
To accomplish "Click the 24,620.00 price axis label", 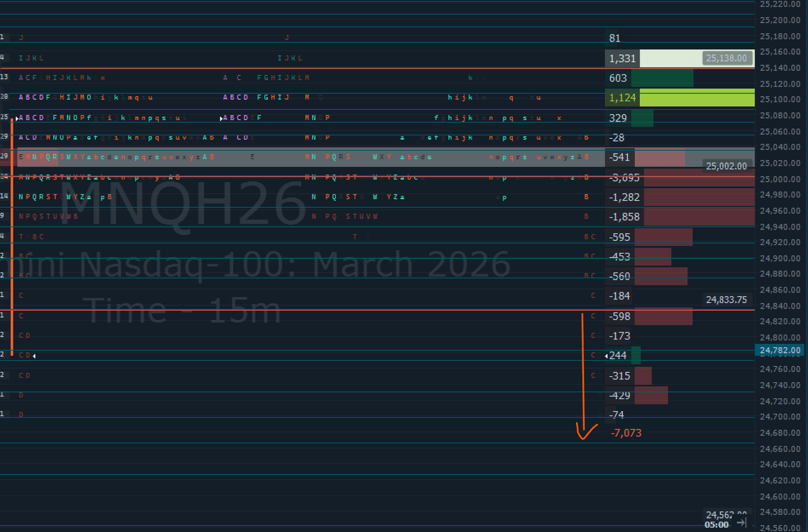I will 780,480.
